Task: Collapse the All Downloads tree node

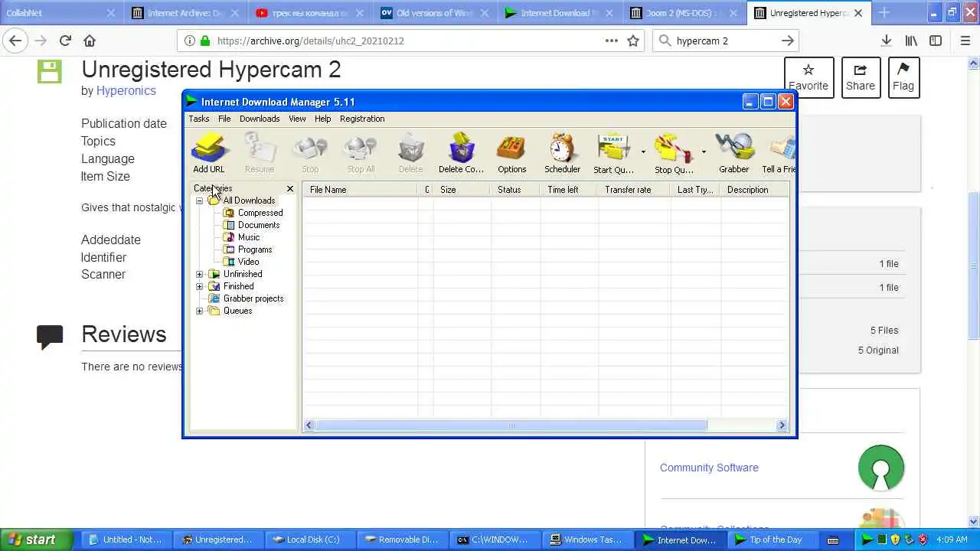Action: click(x=200, y=201)
